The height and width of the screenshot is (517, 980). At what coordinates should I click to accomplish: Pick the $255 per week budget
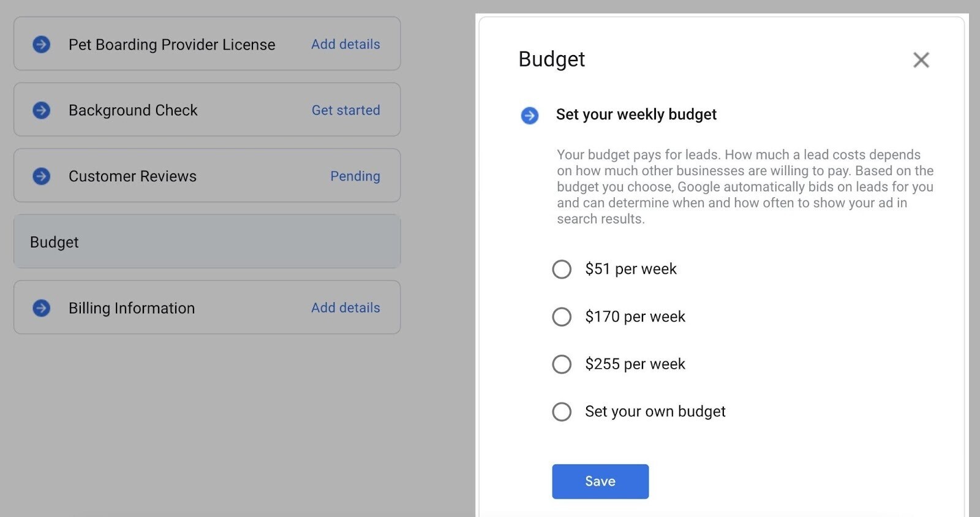coord(562,364)
